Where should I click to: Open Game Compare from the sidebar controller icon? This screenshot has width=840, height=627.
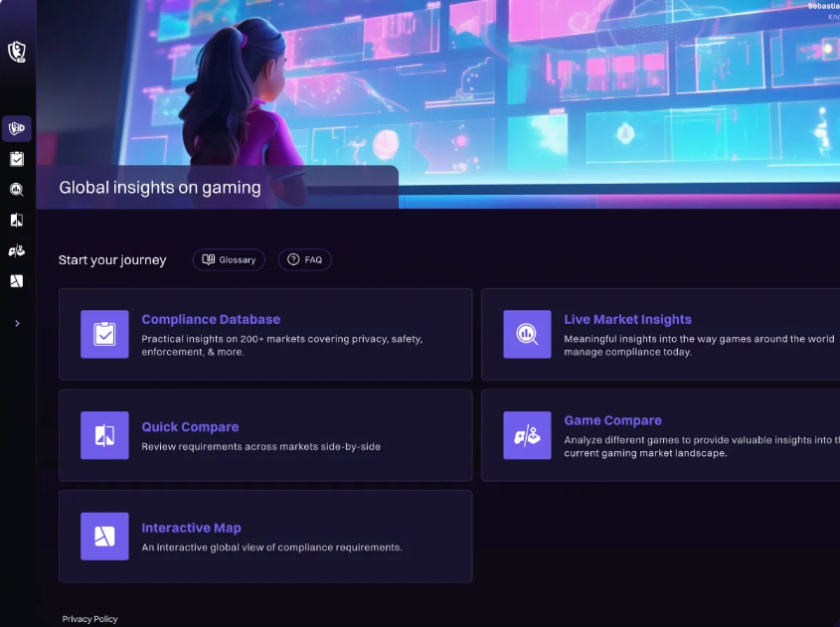coord(16,250)
